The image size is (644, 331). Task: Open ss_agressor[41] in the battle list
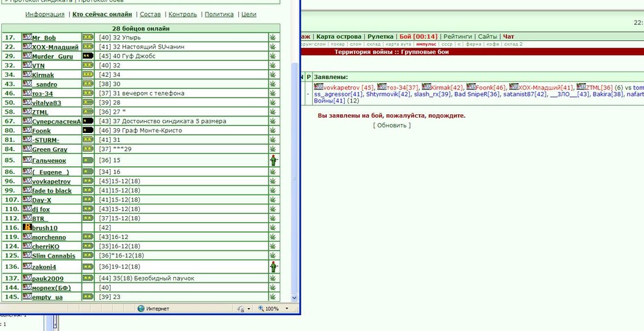point(338,94)
